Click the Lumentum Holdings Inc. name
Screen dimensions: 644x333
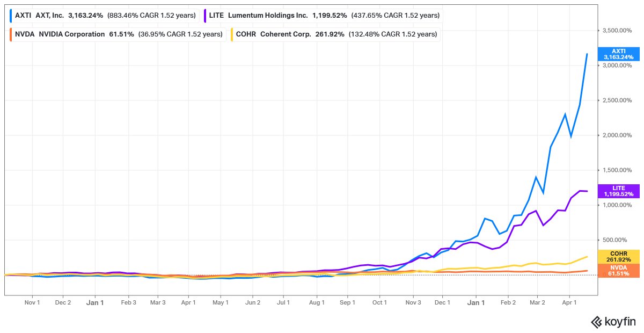click(268, 16)
